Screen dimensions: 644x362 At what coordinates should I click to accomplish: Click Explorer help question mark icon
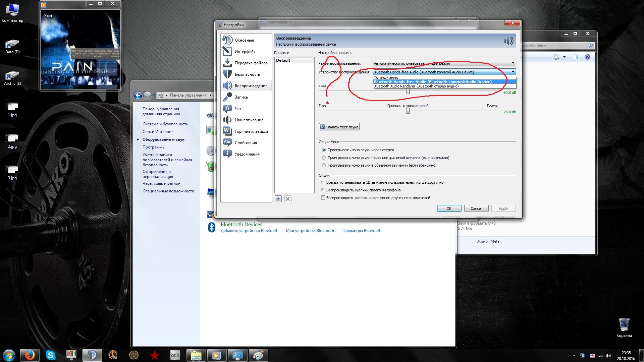click(587, 57)
